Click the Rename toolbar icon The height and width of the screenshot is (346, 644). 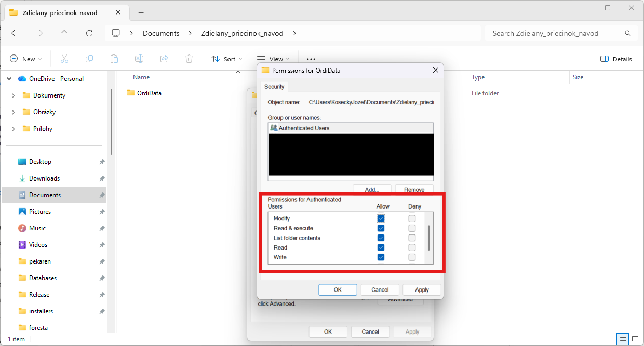[x=139, y=59]
